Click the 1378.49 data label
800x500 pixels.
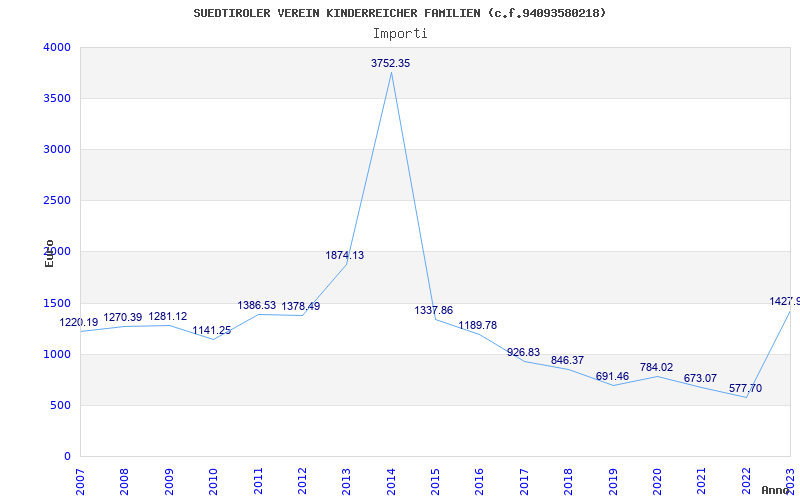[301, 306]
